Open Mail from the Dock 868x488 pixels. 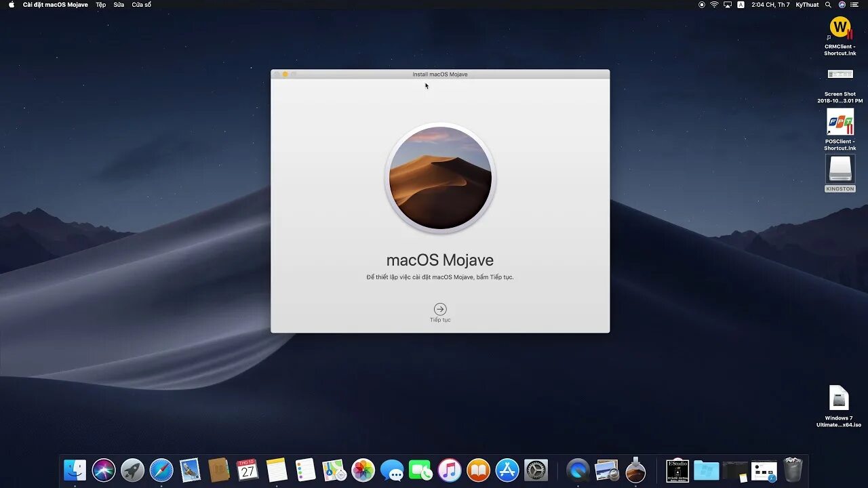[x=190, y=470]
